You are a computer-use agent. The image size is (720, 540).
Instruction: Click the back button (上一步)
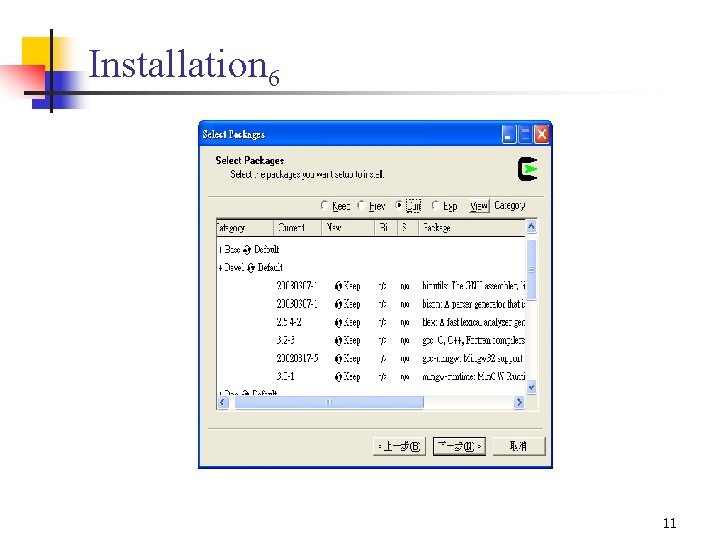coord(399,446)
